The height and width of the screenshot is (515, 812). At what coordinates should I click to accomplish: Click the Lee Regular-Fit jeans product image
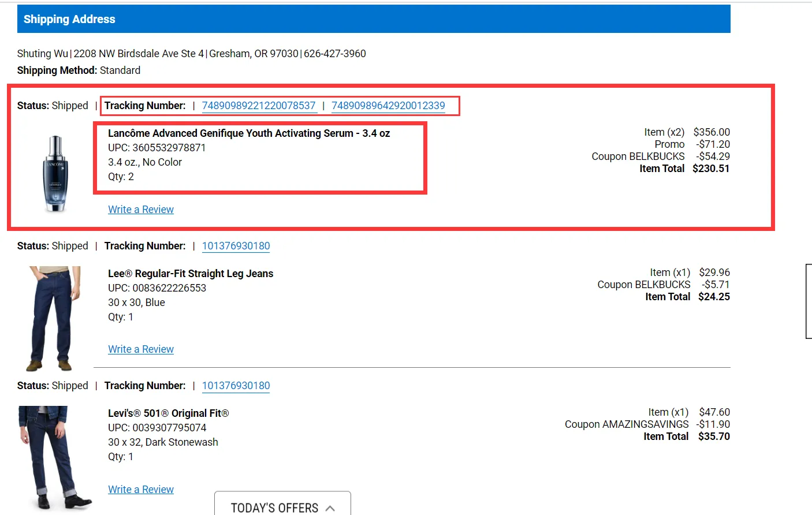(x=51, y=318)
